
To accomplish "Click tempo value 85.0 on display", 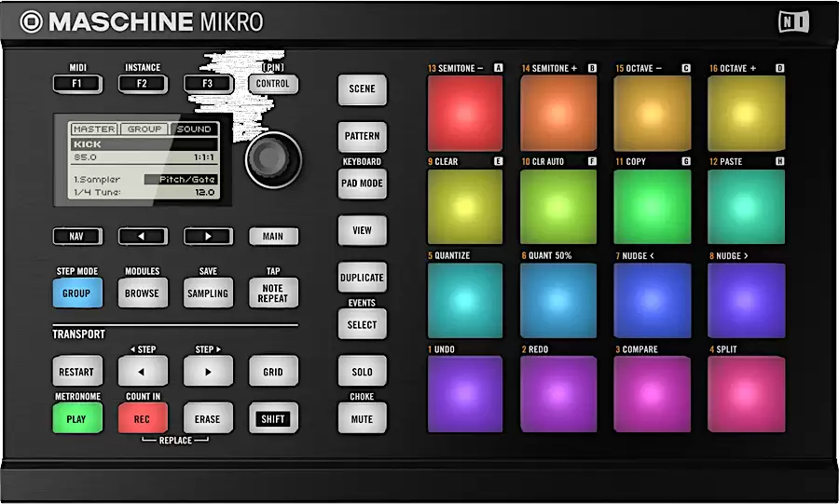I will pyautogui.click(x=85, y=157).
